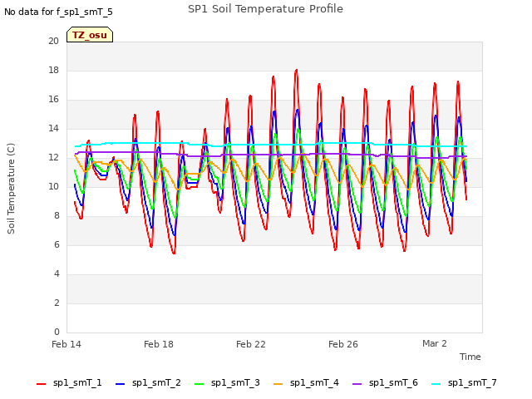
Task: Click the chart title SP1 Soil Temperature Profile
Action: click(x=265, y=9)
